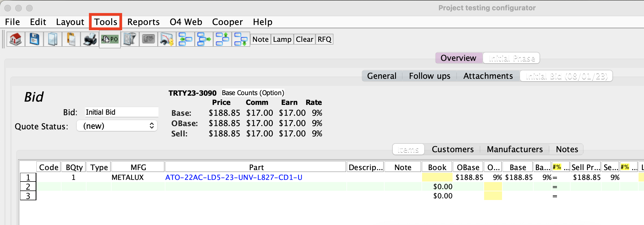Switch to the Notes tab
This screenshot has height=225, width=644.
(567, 149)
